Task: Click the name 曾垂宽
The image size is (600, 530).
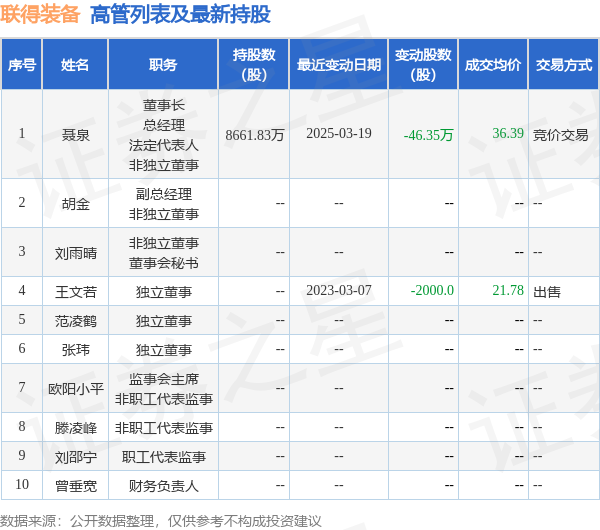Action: point(75,486)
